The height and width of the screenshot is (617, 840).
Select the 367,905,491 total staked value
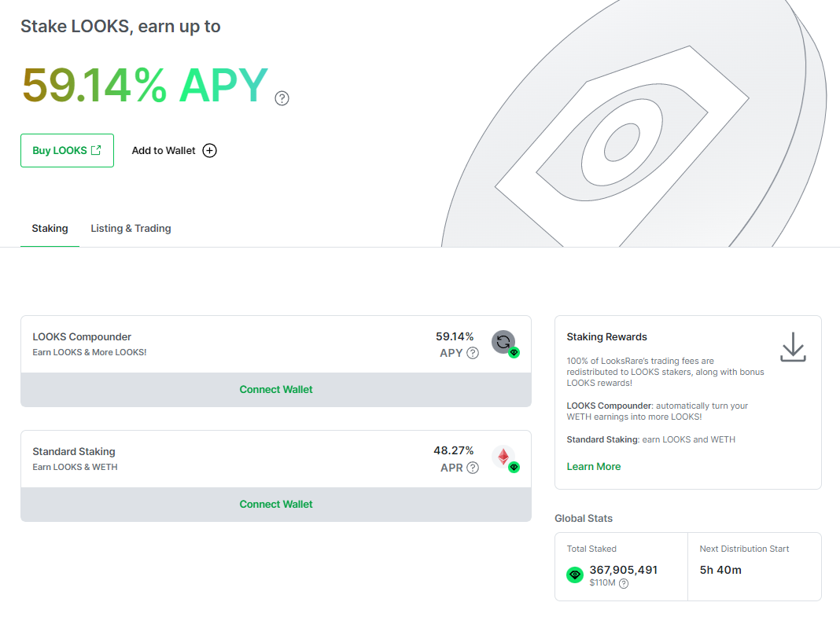[624, 570]
